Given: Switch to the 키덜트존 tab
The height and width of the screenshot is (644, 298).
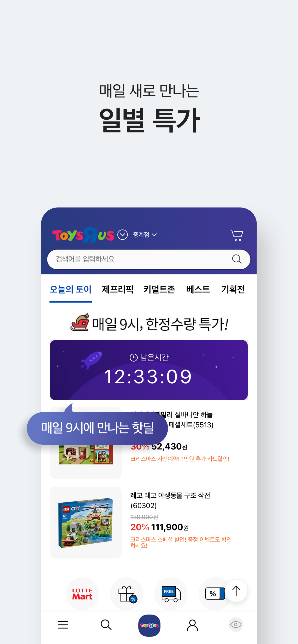Looking at the screenshot, I should tap(159, 289).
